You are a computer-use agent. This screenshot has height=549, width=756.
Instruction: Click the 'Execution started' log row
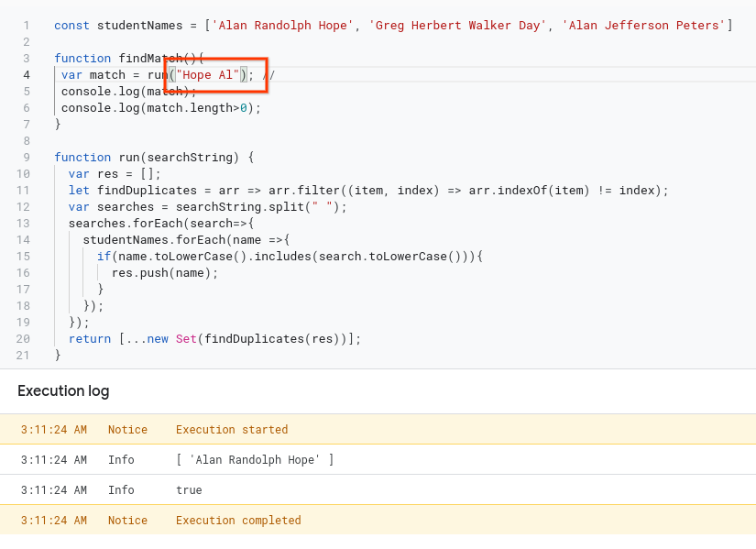click(x=378, y=429)
